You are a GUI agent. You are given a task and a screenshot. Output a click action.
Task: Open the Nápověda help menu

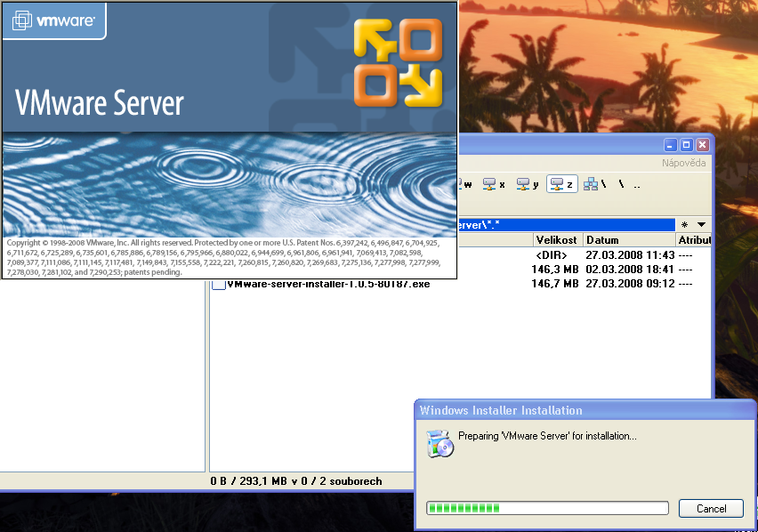click(683, 163)
